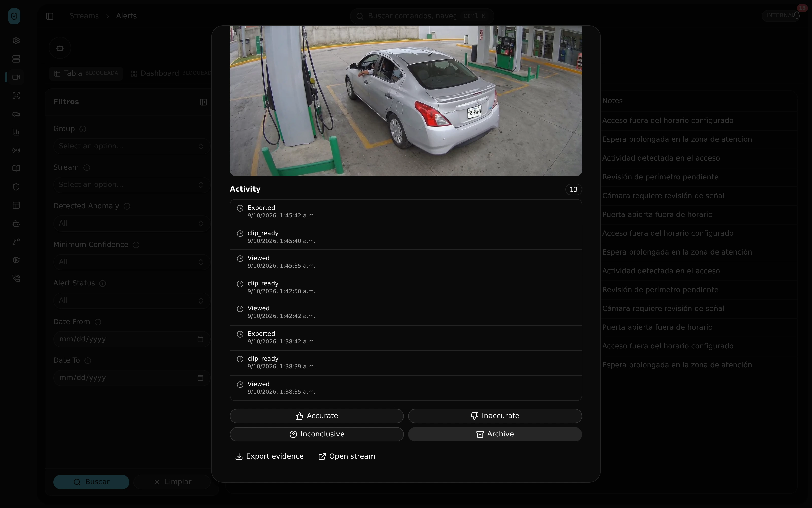Select the video camera Streams sidebar icon

click(x=16, y=77)
